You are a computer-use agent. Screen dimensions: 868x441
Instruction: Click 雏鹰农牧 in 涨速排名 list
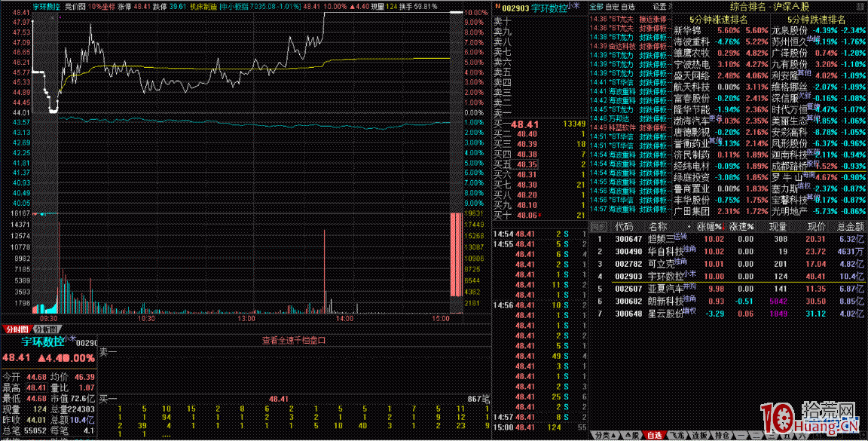click(692, 54)
